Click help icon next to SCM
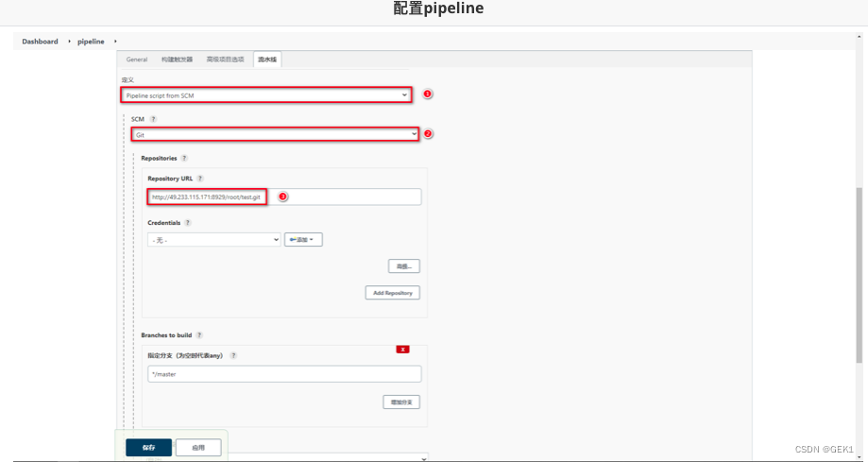This screenshot has height=462, width=868. pos(153,119)
